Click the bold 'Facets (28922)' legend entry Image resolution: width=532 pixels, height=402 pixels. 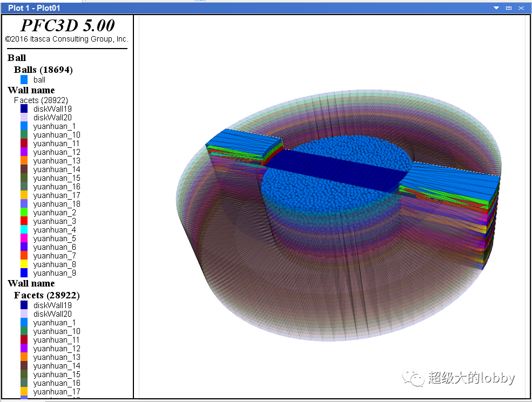(46, 295)
